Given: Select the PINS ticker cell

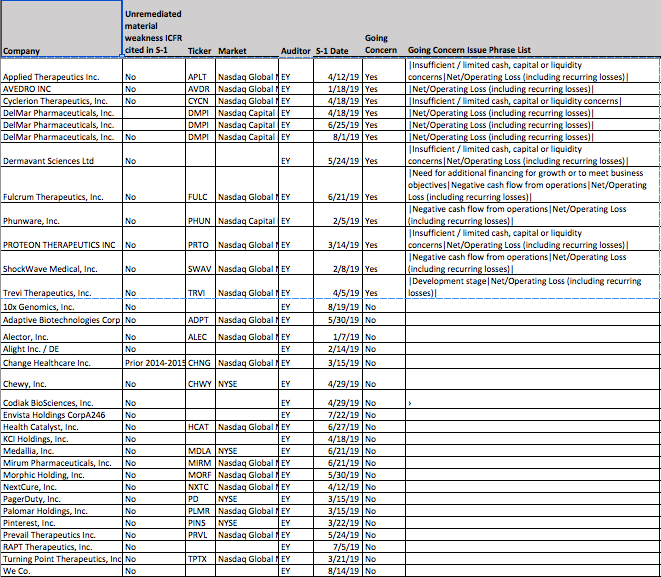Looking at the screenshot, I should point(200,523).
